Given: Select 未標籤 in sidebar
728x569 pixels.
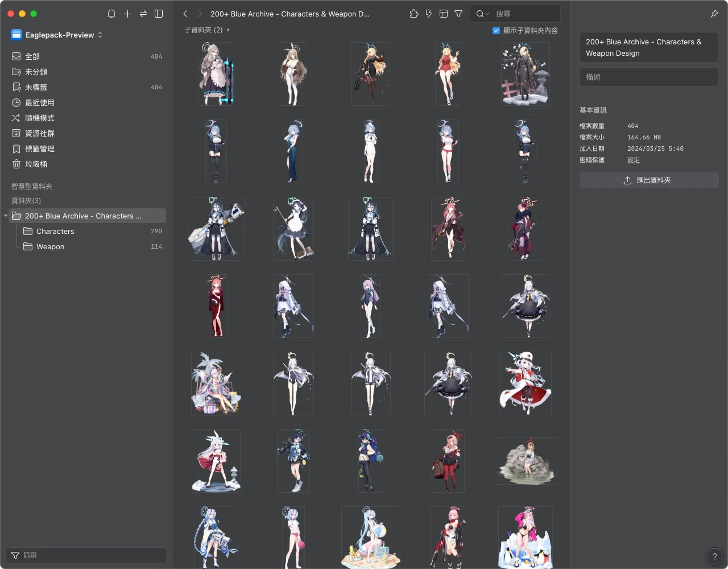Looking at the screenshot, I should coord(86,87).
